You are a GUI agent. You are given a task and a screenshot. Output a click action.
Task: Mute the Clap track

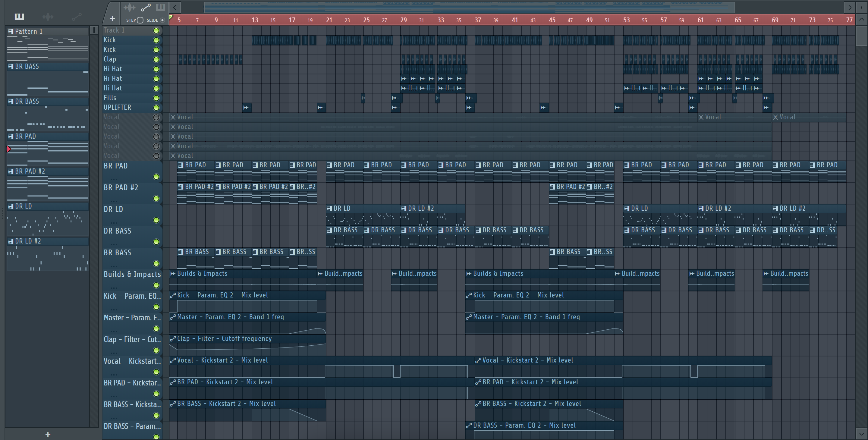pyautogui.click(x=156, y=60)
